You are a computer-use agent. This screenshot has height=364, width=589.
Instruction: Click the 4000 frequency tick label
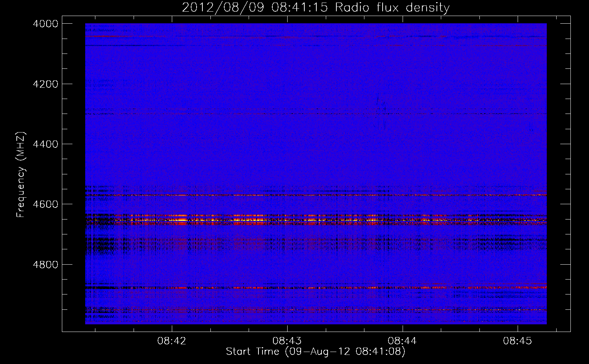[46, 24]
